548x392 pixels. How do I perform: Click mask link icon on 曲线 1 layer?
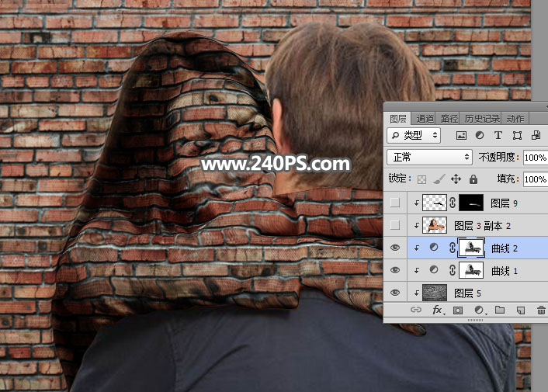(x=452, y=270)
